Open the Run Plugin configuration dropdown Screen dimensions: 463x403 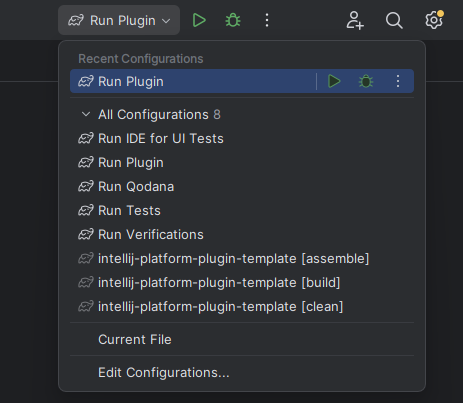point(119,20)
